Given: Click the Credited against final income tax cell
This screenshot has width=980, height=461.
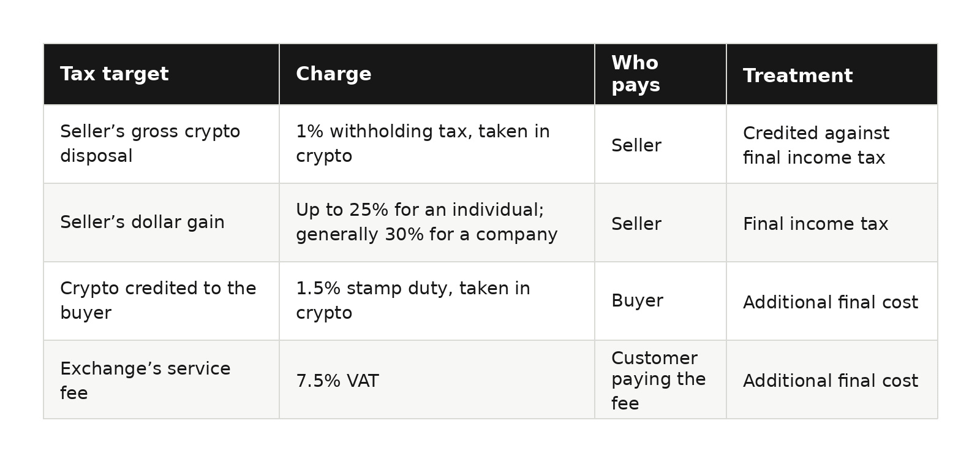Looking at the screenshot, I should click(832, 144).
